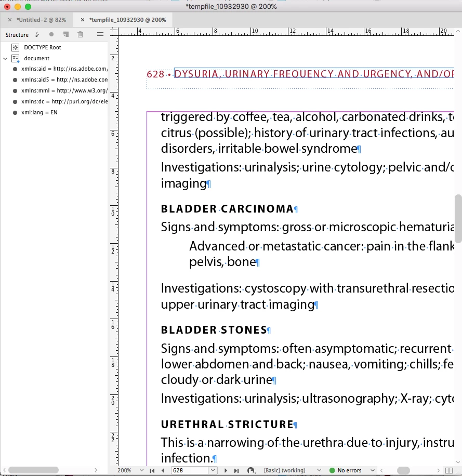This screenshot has width=462, height=476.
Task: Click the page header DYSURIA running title
Action: (314, 74)
